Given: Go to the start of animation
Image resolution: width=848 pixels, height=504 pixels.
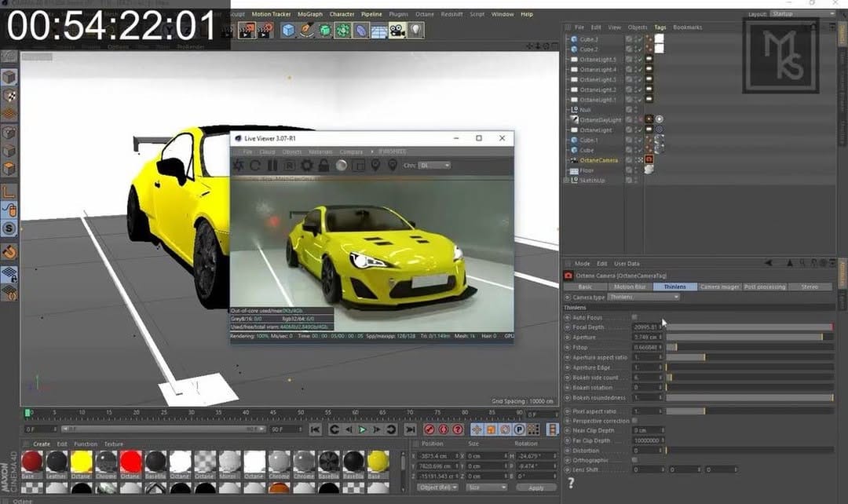Looking at the screenshot, I should click(x=316, y=430).
